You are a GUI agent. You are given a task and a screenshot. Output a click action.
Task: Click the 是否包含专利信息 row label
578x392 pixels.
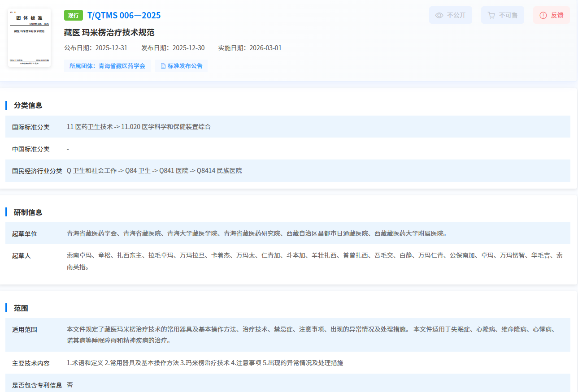click(x=37, y=385)
